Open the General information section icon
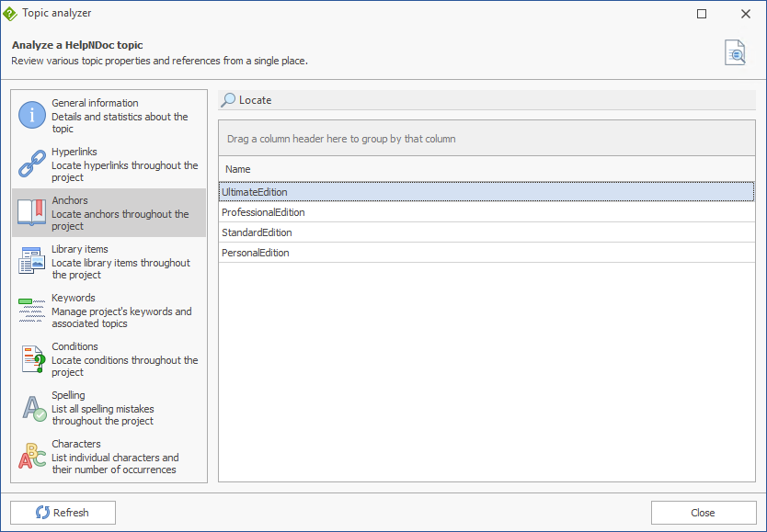This screenshot has height=532, width=767. tap(32, 115)
